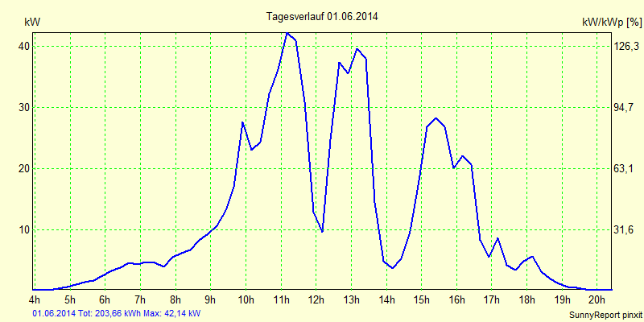Click the '19h' time axis label

coord(562,299)
